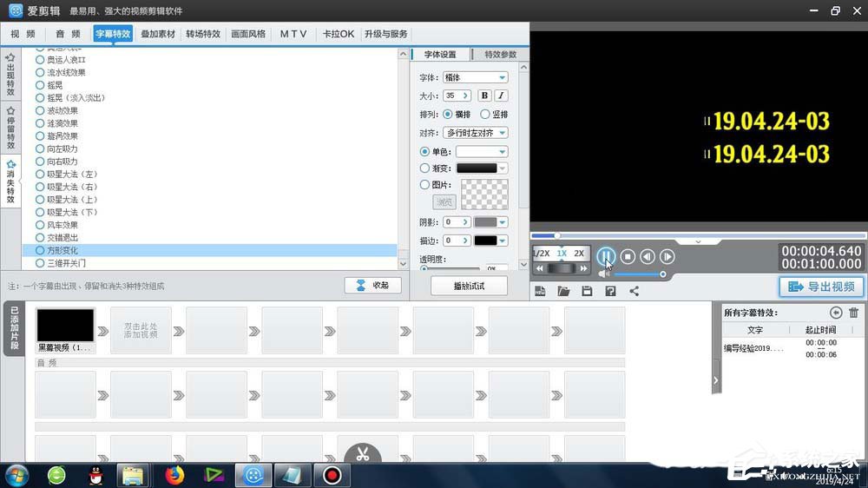This screenshot has height=488, width=868.
Task: Open the 消失特效 side tab
Action: [x=10, y=181]
